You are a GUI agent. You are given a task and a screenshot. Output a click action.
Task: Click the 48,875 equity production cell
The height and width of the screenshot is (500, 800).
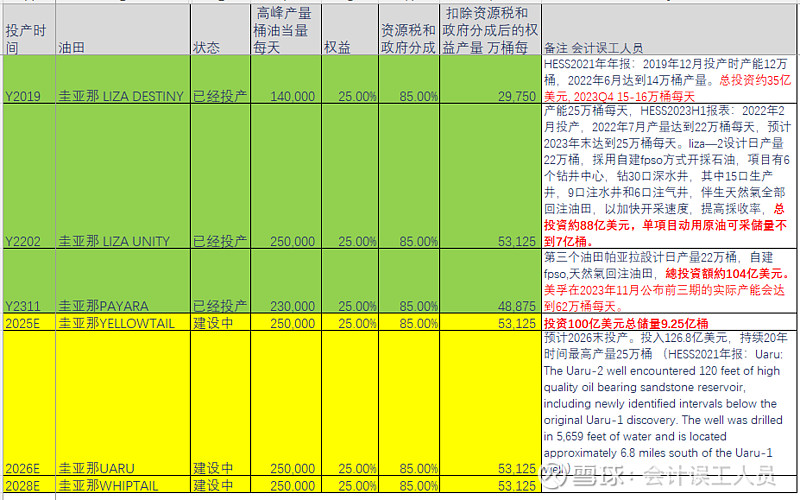[x=490, y=281]
